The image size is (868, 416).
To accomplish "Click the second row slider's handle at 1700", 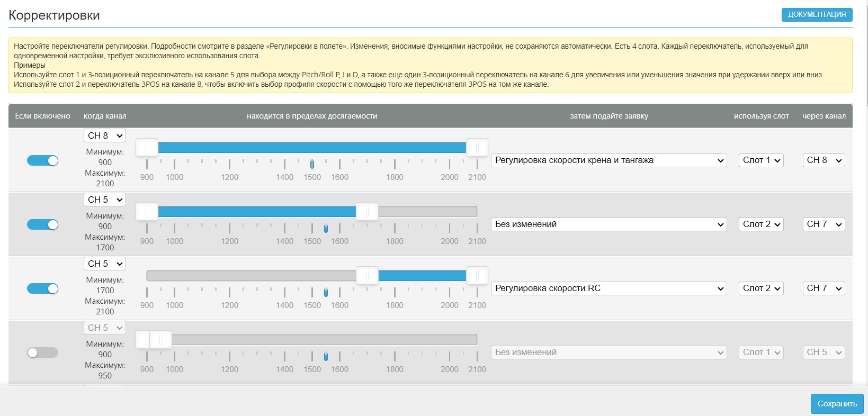I will click(x=366, y=212).
